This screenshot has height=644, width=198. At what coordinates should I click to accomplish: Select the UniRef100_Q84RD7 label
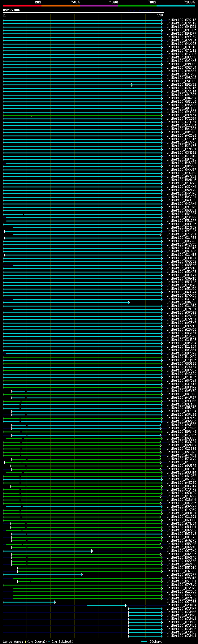coord(181,98)
